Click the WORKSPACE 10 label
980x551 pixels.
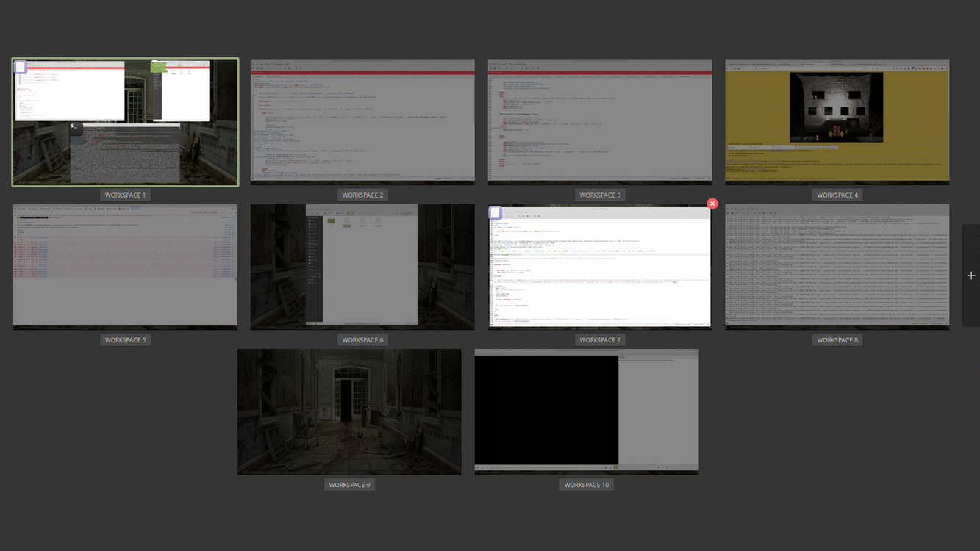(587, 484)
